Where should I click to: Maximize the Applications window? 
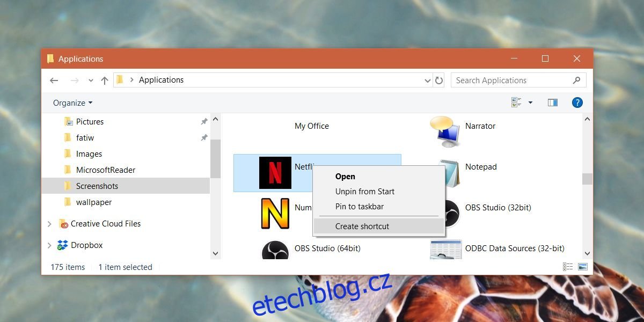coord(545,58)
